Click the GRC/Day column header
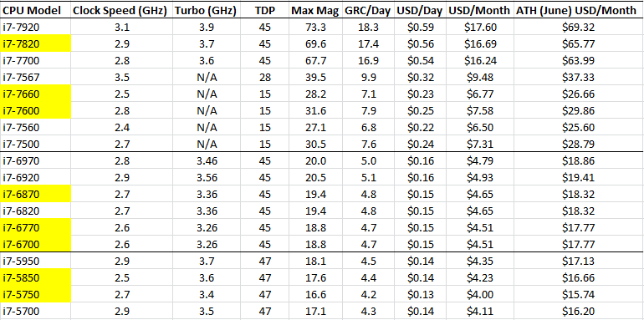 pyautogui.click(x=368, y=11)
